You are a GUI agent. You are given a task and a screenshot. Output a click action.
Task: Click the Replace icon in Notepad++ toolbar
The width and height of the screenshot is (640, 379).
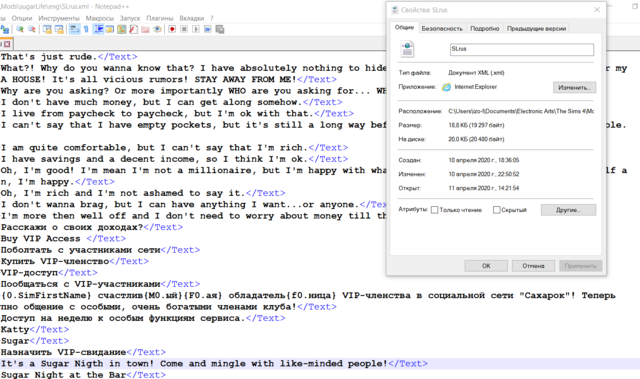(4, 29)
